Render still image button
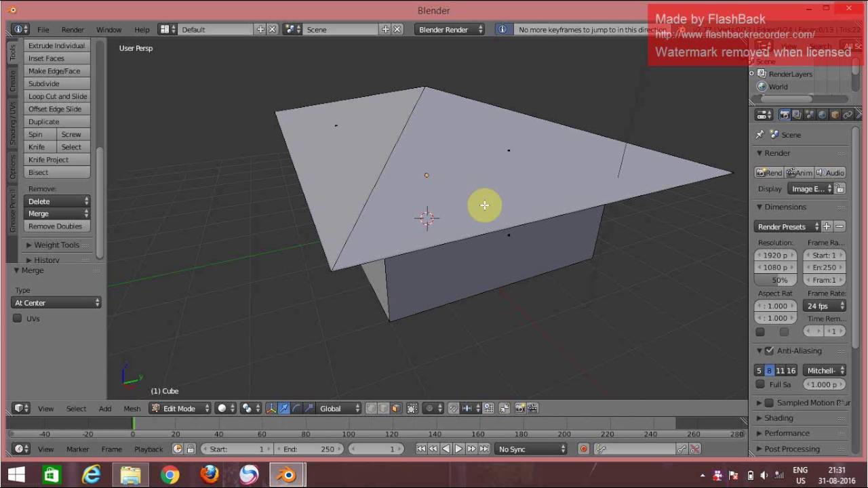The image size is (868, 488). [x=769, y=173]
